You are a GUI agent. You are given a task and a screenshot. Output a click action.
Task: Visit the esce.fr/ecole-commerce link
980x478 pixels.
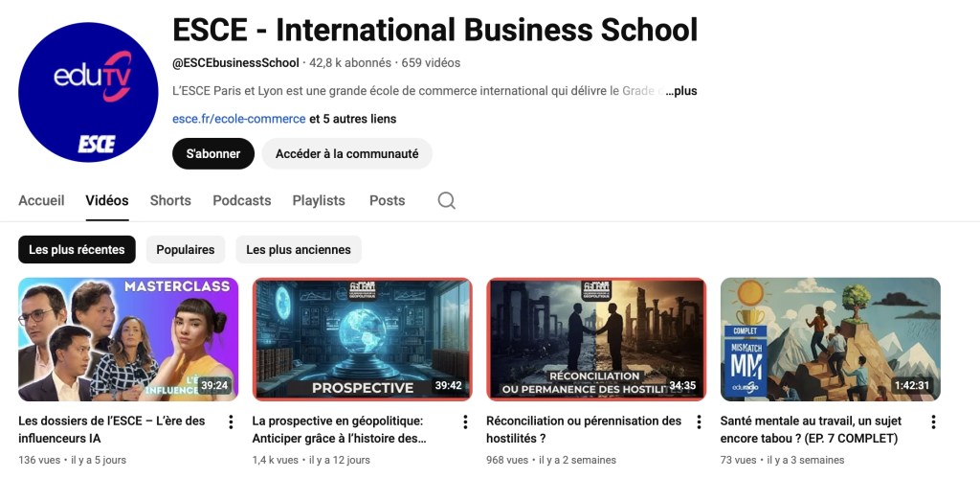[238, 120]
